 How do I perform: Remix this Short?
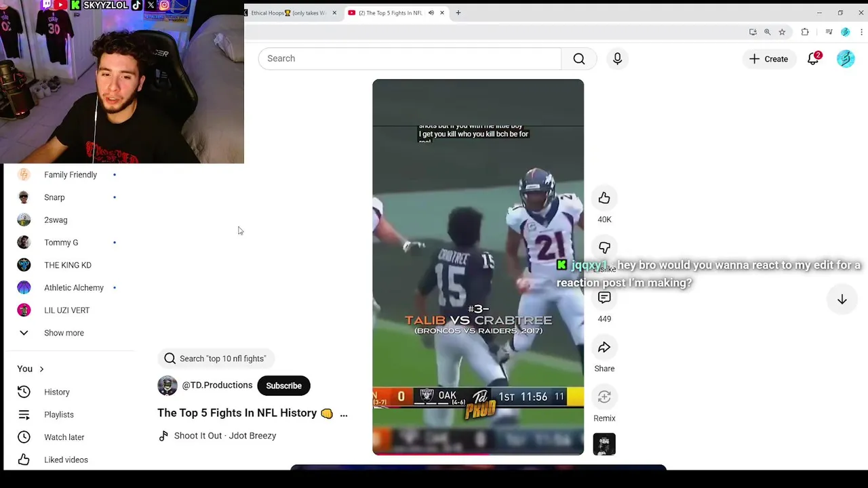tap(604, 396)
